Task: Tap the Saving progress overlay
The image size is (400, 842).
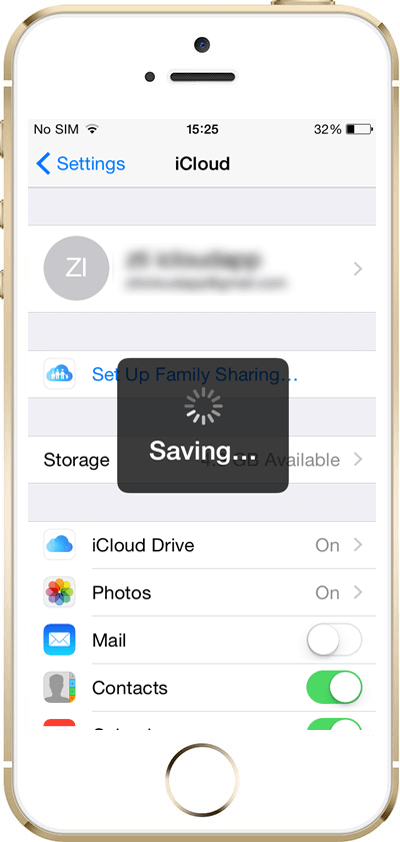Action: [203, 425]
